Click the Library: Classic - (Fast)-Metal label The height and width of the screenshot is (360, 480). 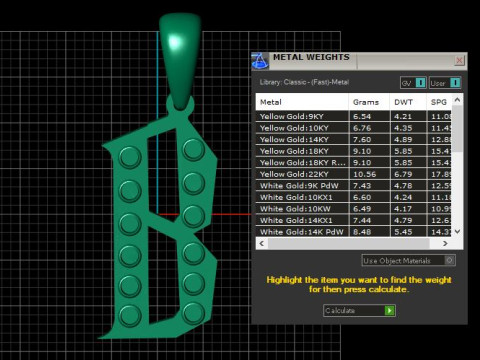click(x=304, y=82)
